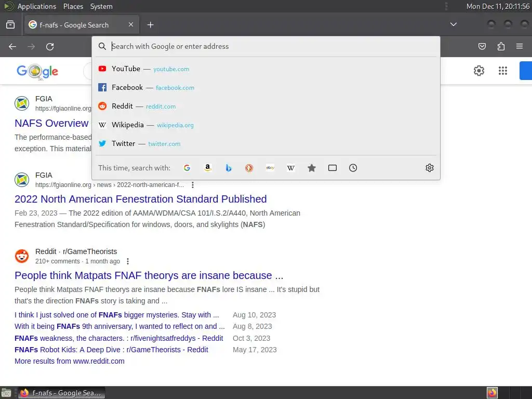Open 'FNAFs weakness, the characters' link
532x399 pixels.
pos(119,338)
